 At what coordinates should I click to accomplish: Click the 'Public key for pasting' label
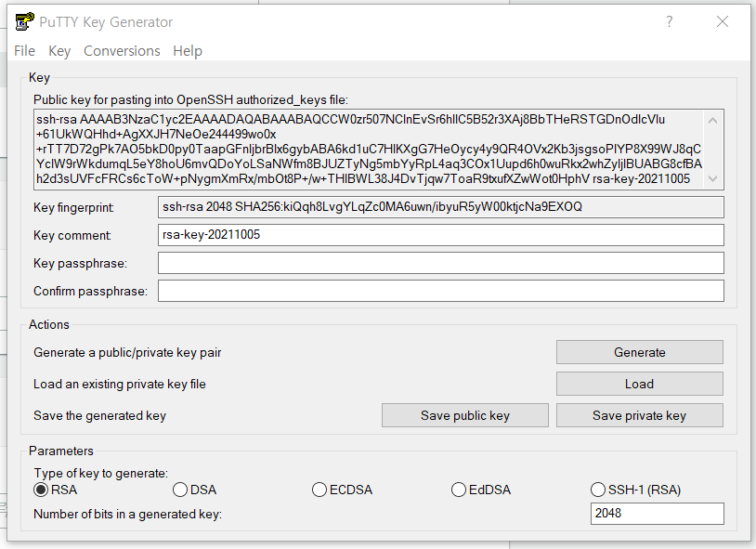pos(190,100)
